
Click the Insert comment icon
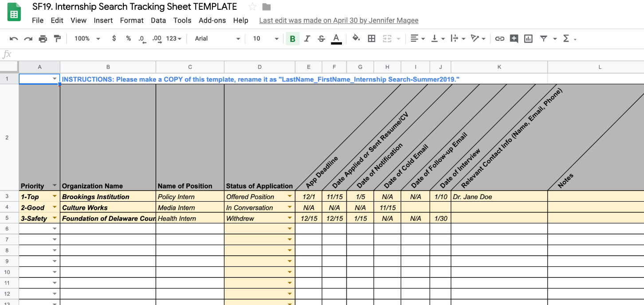[x=514, y=39]
